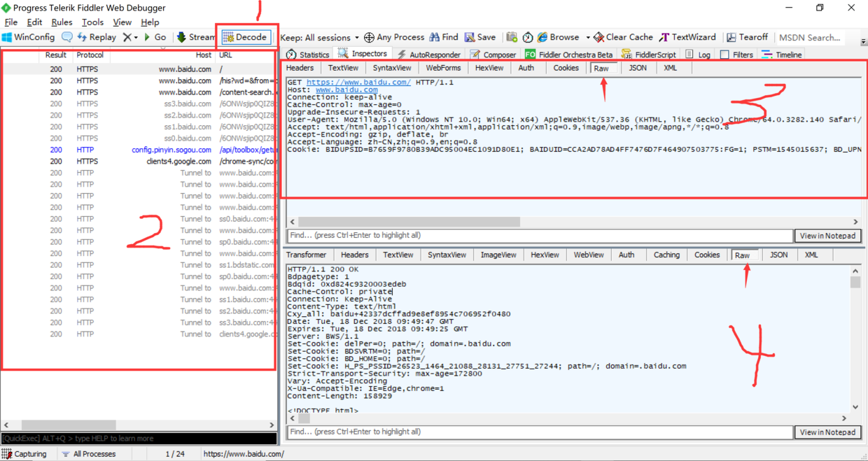
Task: Click the Save toolbar icon
Action: [x=480, y=37]
